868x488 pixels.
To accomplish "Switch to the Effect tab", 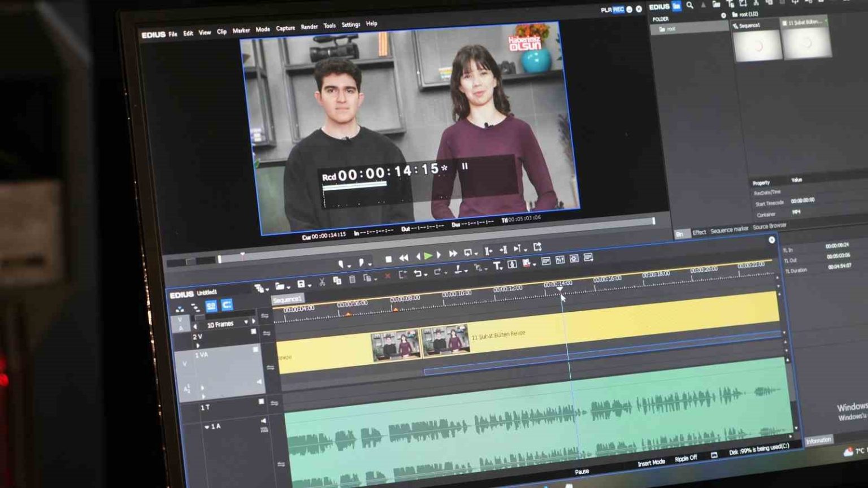I will (x=699, y=232).
